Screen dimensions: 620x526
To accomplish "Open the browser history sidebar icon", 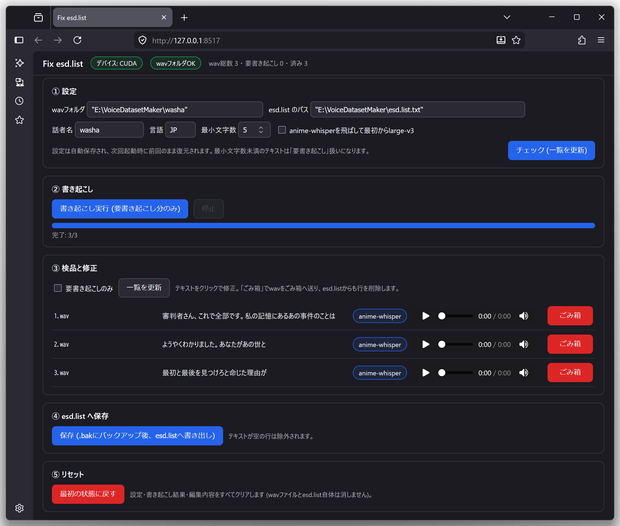I will click(19, 101).
